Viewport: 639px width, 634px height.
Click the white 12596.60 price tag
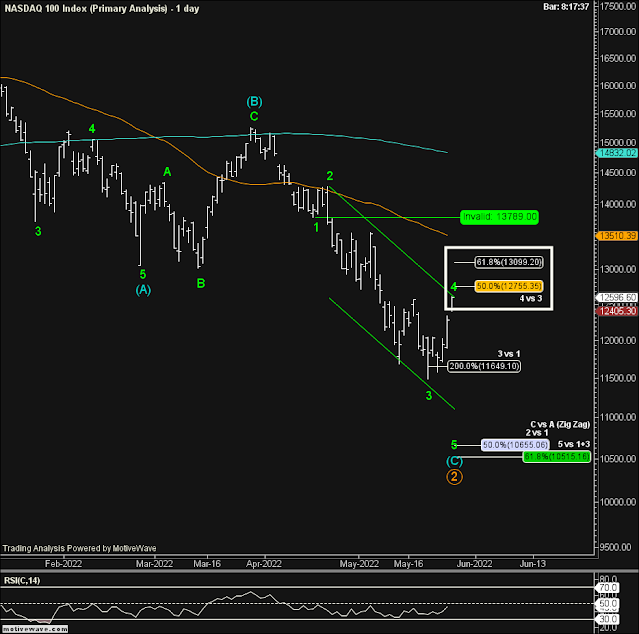617,297
